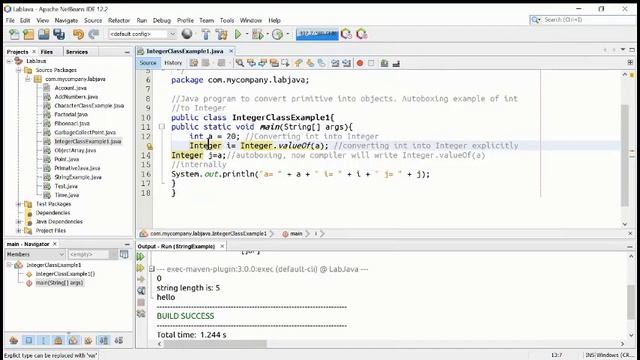
Task: Open the Window menu
Action: point(251,20)
